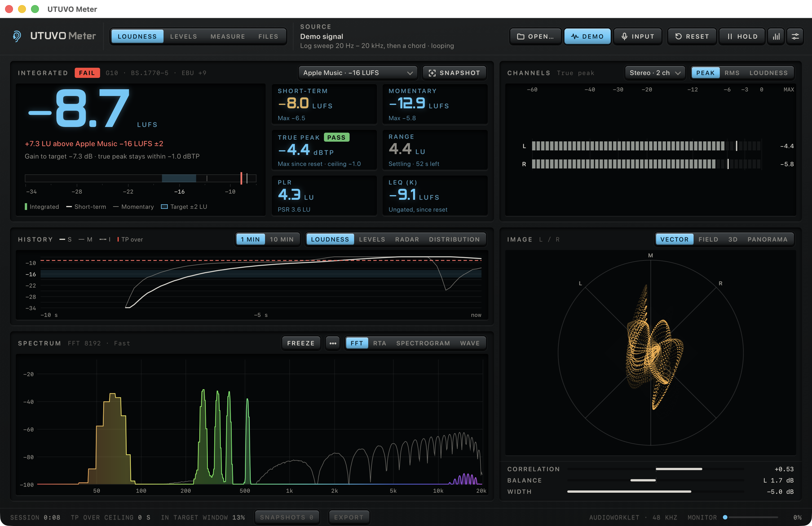The image size is (812, 526).
Task: Click the R channel peak meter
Action: (x=646, y=164)
